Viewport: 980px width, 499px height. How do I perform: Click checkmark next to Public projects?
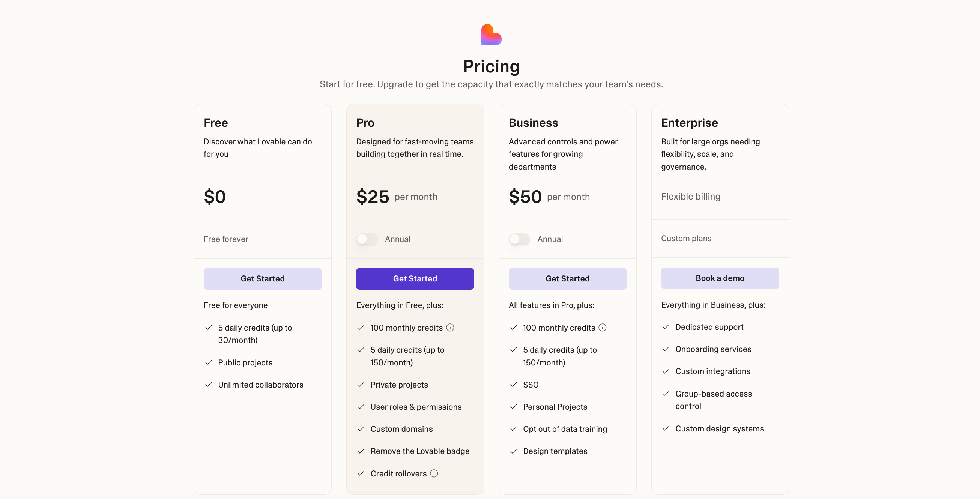(209, 362)
